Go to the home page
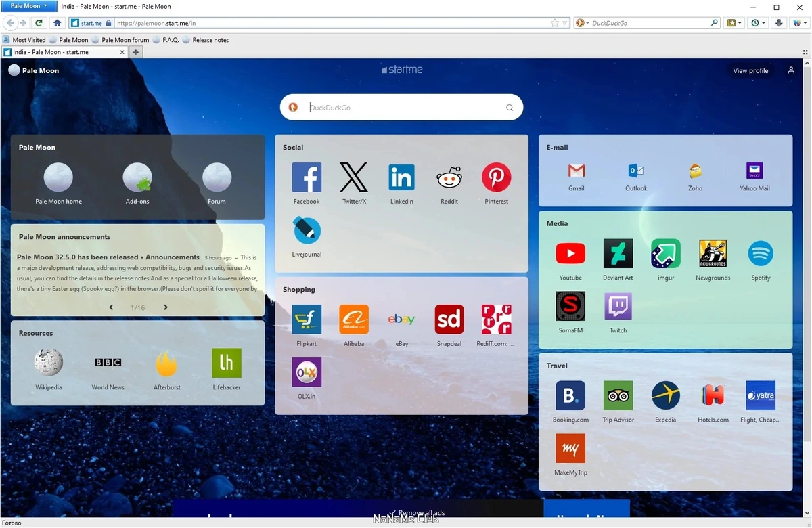This screenshot has width=812, height=528. click(x=57, y=23)
